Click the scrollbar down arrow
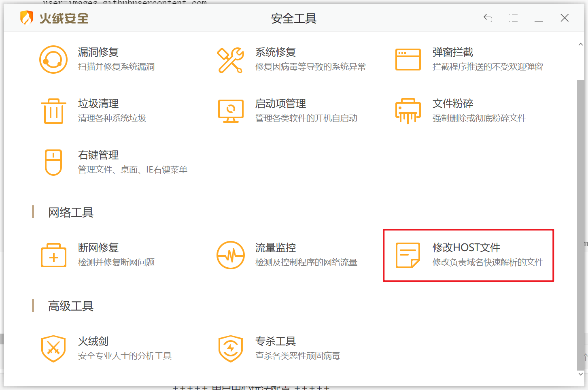 tap(581, 374)
